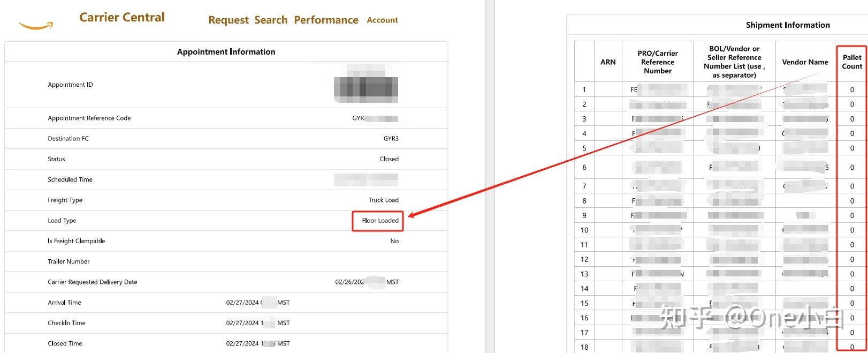This screenshot has height=353, width=868.
Task: Click the Pallet Count column header
Action: click(852, 62)
